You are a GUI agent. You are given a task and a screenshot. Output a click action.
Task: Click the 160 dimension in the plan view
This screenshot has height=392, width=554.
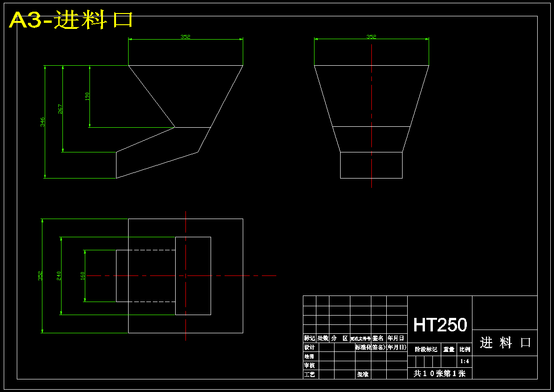[82, 276]
